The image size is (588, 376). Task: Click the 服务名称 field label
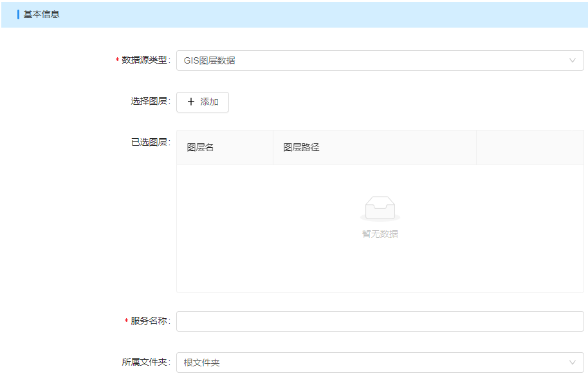tap(149, 321)
